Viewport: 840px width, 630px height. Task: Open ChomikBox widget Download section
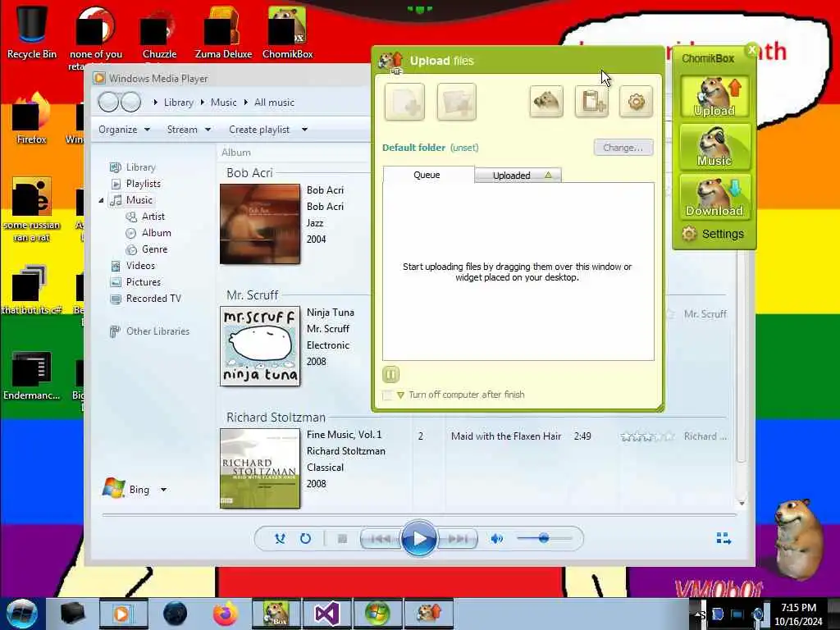pos(714,197)
